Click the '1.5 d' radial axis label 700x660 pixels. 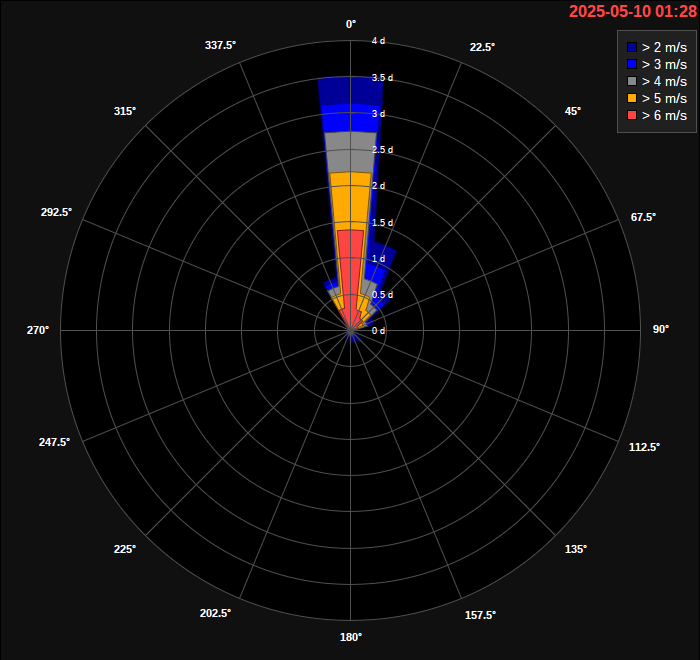[383, 223]
